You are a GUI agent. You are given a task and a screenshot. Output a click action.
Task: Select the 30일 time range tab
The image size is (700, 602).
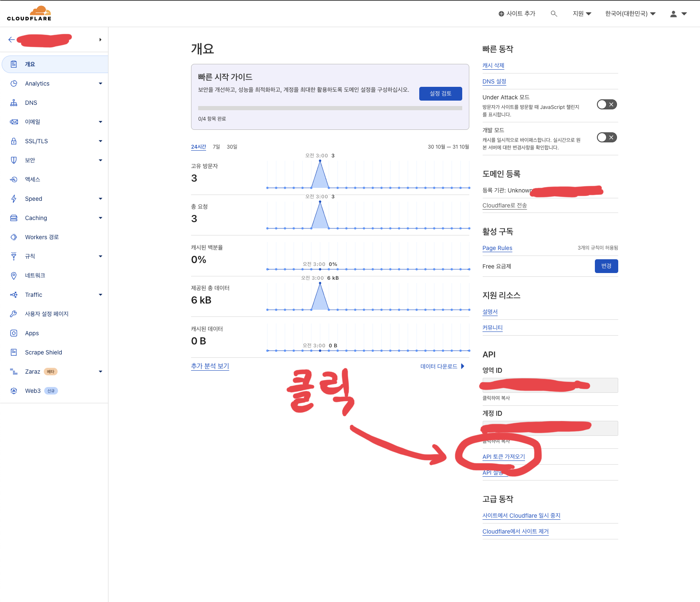pos(232,147)
